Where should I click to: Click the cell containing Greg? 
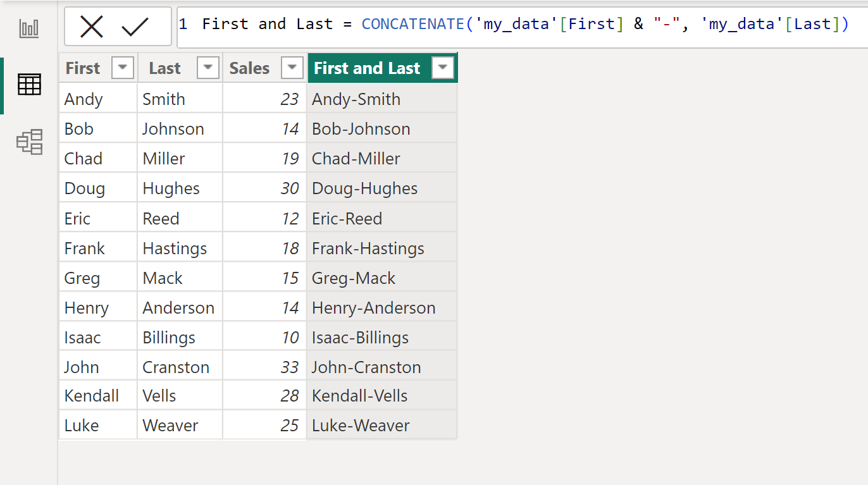pyautogui.click(x=98, y=278)
